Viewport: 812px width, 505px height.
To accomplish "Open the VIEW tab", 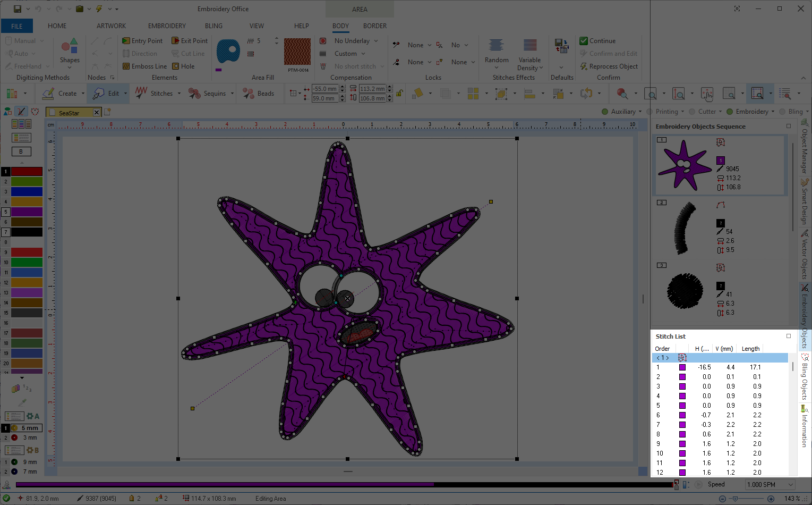I will (257, 26).
